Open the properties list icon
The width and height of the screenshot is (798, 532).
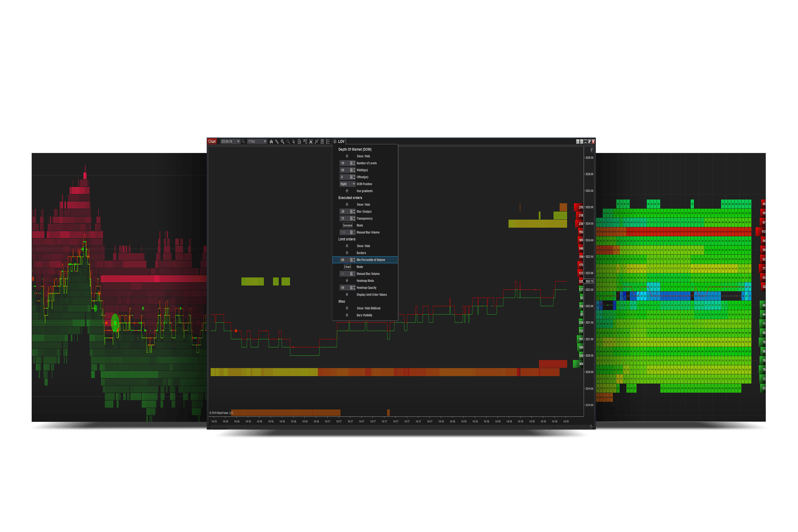click(x=328, y=142)
